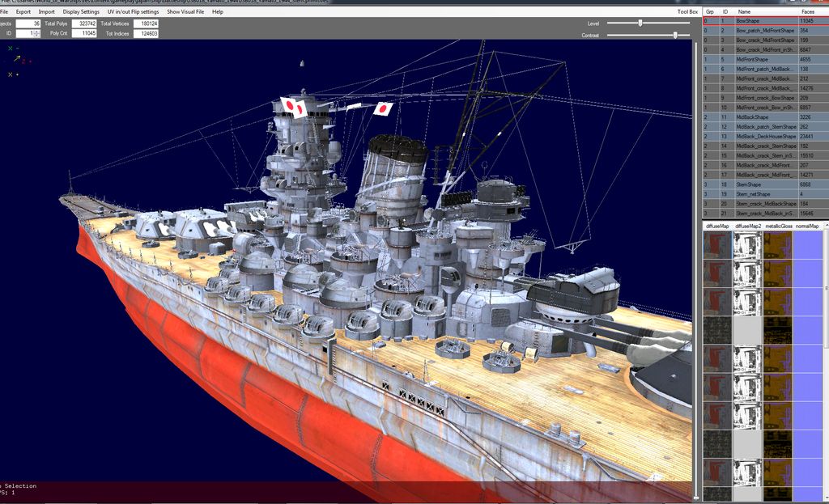Click Show Visual File
The width and height of the screenshot is (829, 504).
186,12
